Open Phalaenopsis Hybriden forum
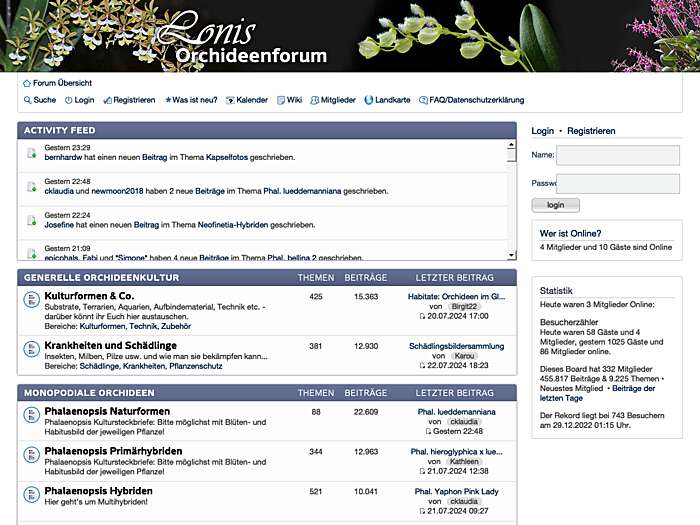The height and width of the screenshot is (525, 700). (98, 491)
